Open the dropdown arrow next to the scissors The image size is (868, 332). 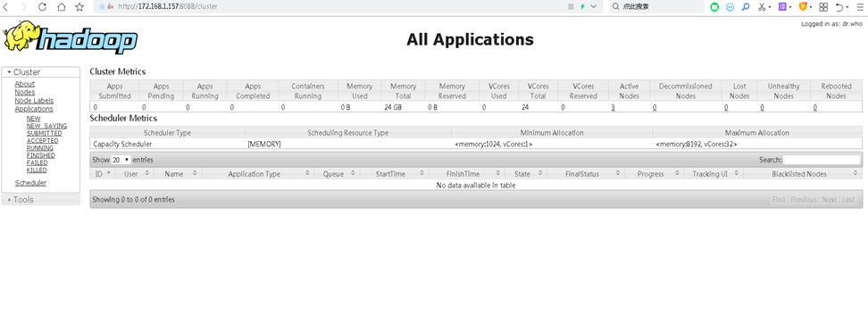[x=770, y=7]
